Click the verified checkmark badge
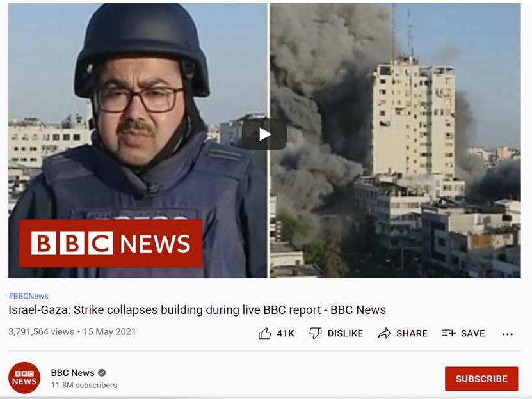532x399 pixels. click(x=102, y=373)
